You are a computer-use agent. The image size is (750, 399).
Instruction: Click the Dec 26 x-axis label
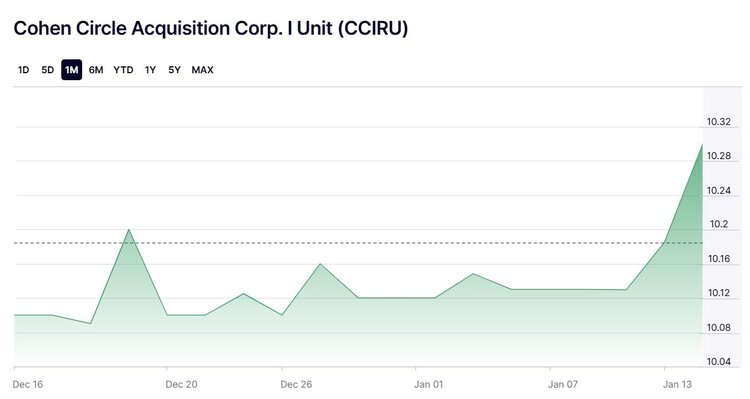(x=296, y=384)
